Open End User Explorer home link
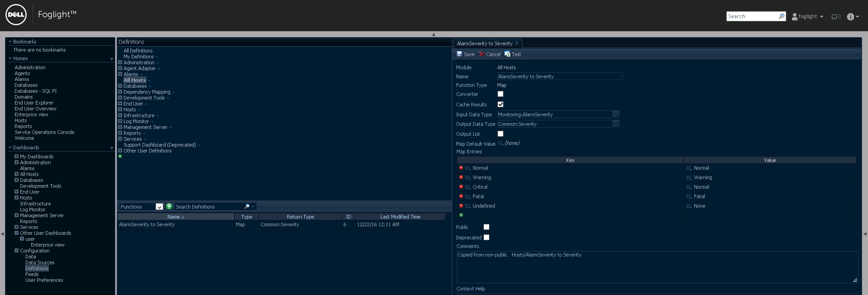The width and height of the screenshot is (868, 295). 34,103
